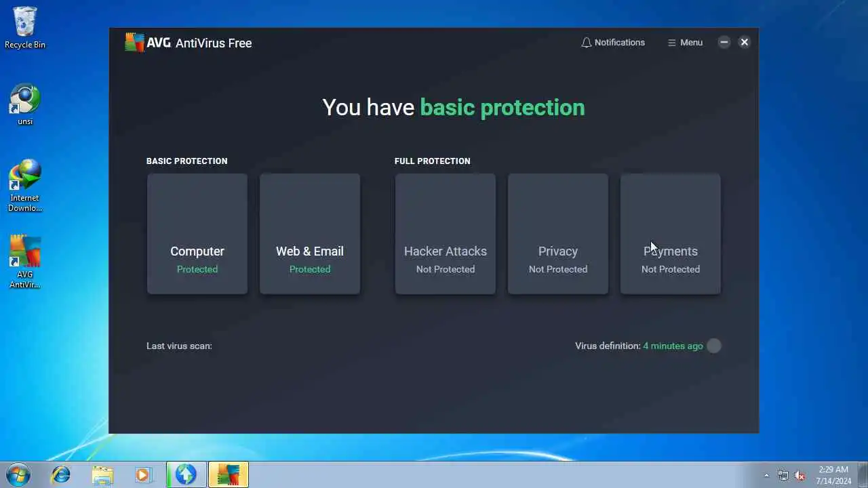868x488 pixels.
Task: Click the 'Last virus scan:' text
Action: coord(179,346)
